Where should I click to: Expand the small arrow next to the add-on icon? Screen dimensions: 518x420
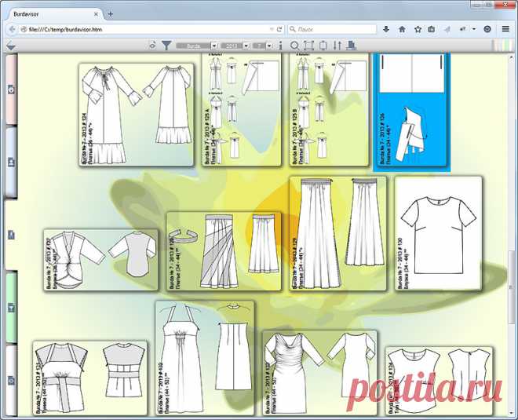(x=474, y=29)
